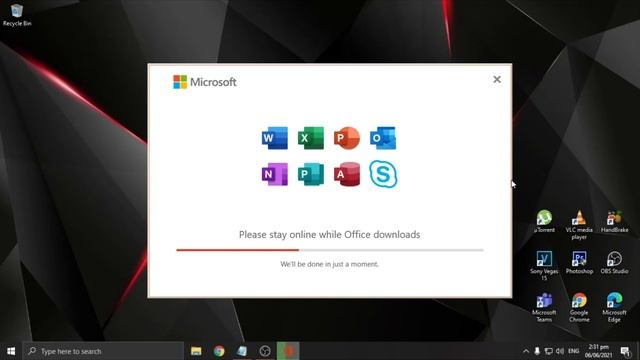Close the Office installer dialog
Viewport: 640px width, 360px height.
497,79
